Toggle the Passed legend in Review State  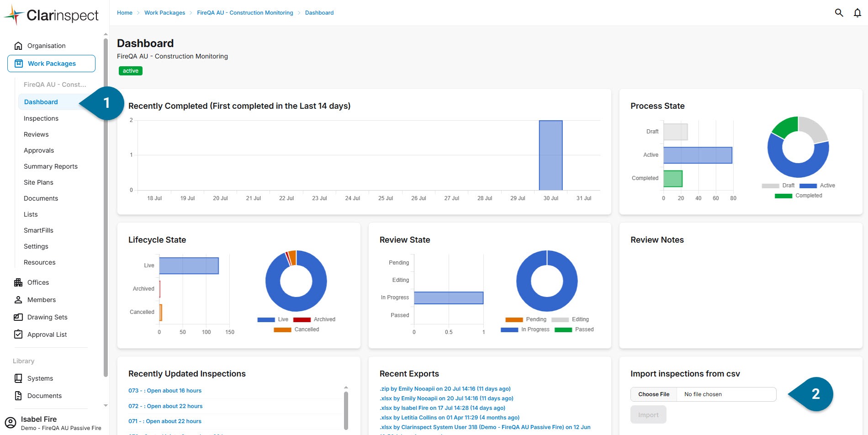[x=574, y=329]
